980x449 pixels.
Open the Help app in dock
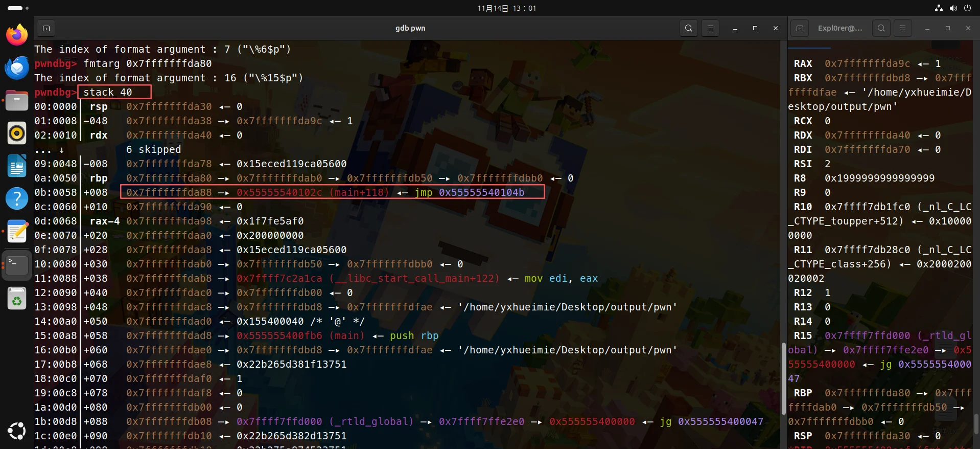point(17,198)
